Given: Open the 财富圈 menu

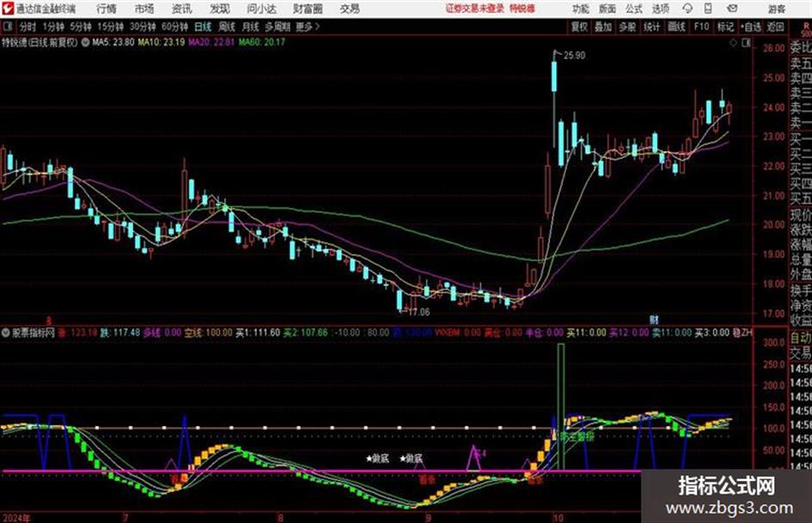Looking at the screenshot, I should tap(308, 9).
